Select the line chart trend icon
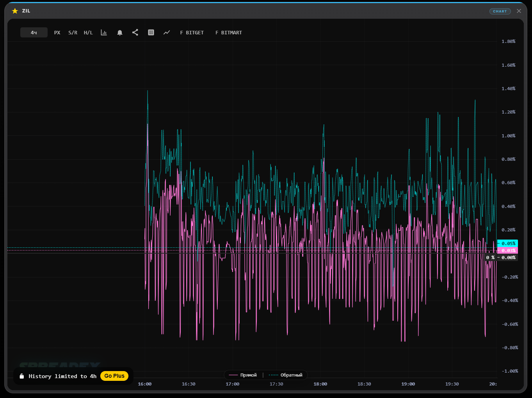The image size is (532, 398). point(167,33)
